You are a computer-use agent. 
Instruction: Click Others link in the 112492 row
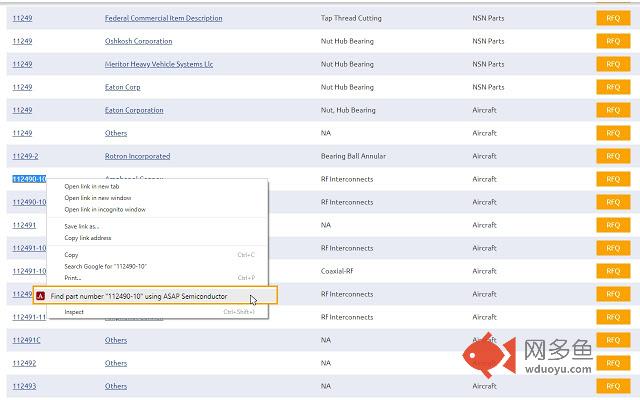tap(116, 363)
